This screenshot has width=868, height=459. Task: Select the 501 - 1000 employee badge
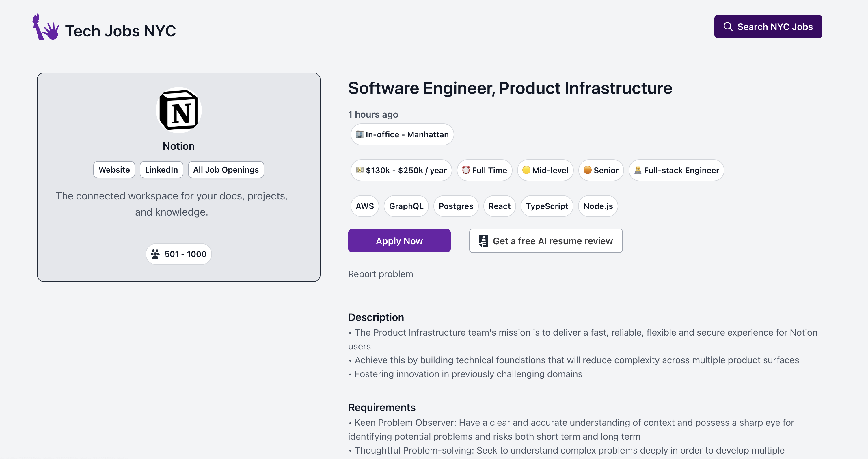(x=178, y=254)
